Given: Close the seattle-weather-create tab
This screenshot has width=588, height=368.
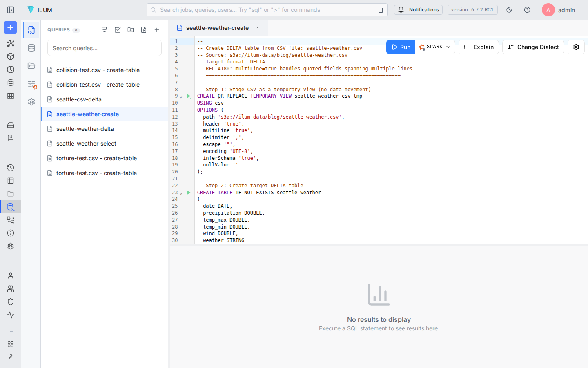Looking at the screenshot, I should tap(258, 28).
